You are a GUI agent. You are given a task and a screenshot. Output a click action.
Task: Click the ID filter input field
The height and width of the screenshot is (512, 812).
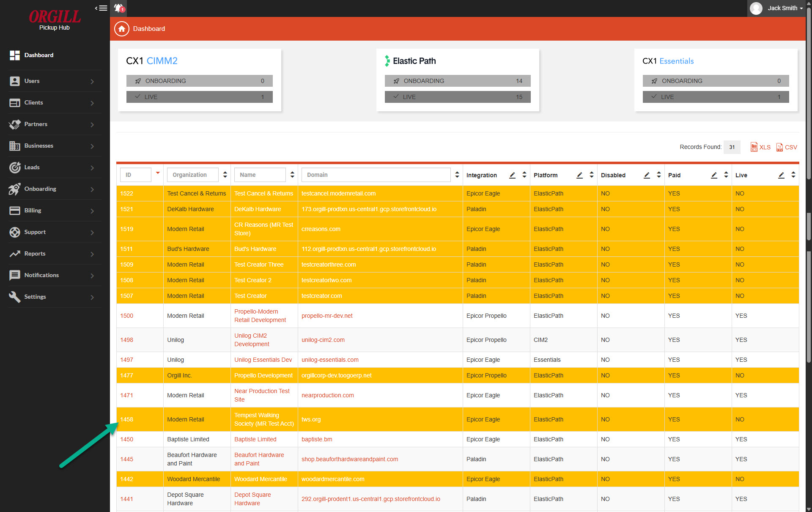tap(136, 175)
